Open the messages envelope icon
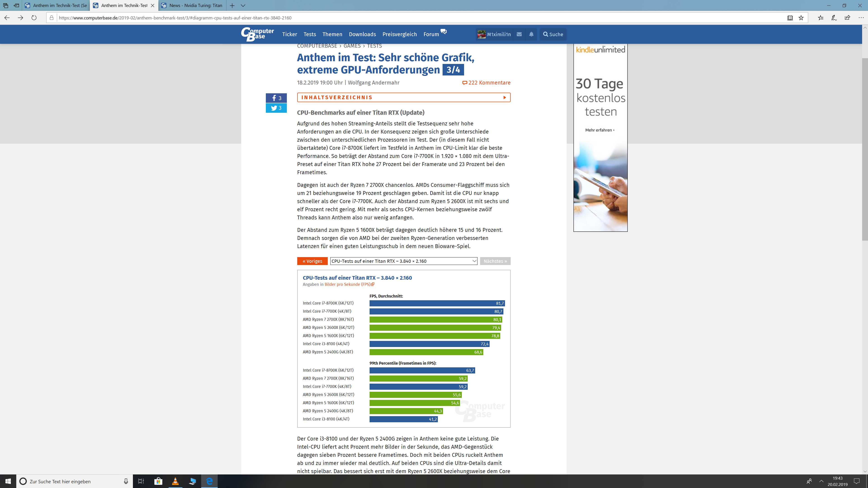This screenshot has height=488, width=868. [519, 34]
